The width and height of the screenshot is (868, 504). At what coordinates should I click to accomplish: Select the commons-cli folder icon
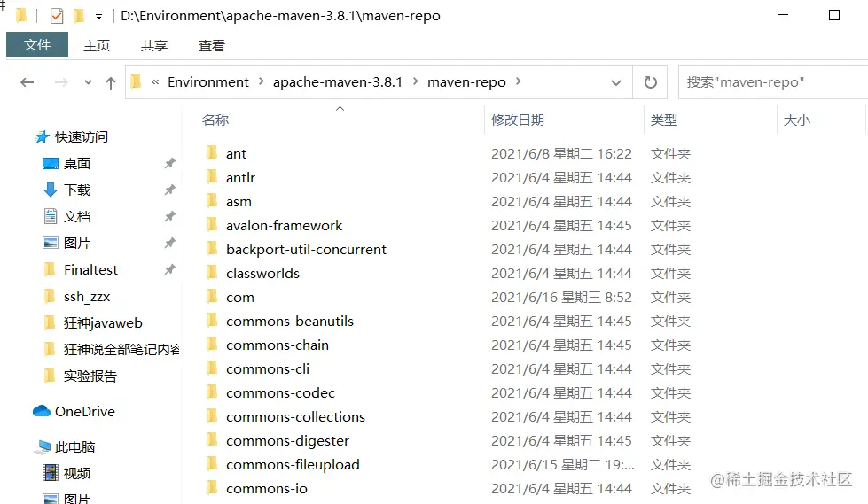pos(212,368)
